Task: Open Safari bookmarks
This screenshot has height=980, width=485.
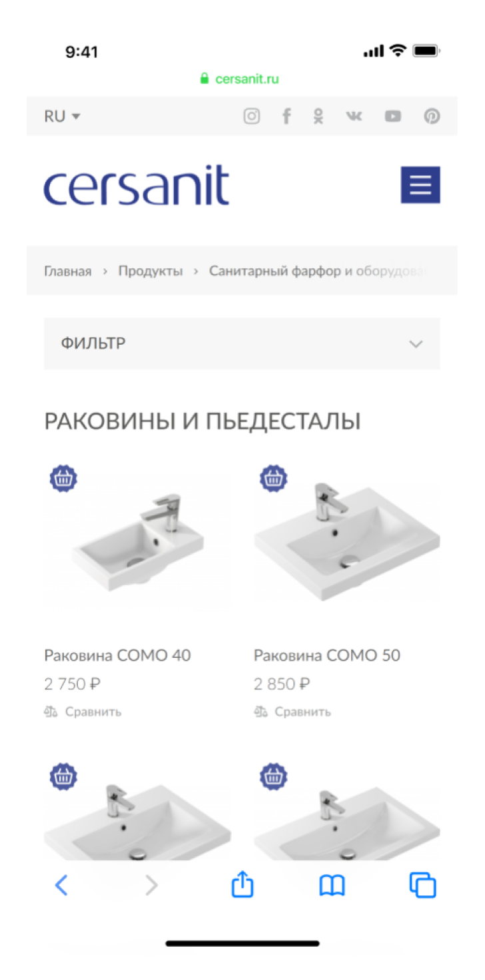Action: tap(332, 885)
